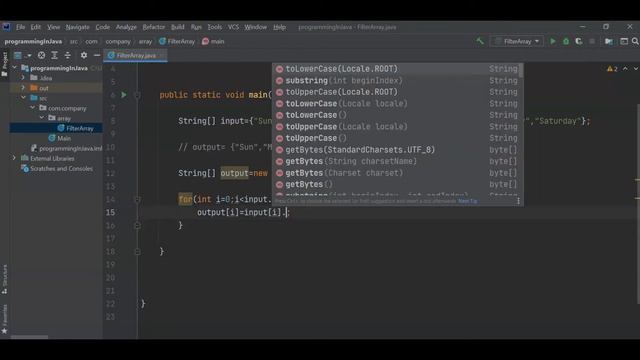Click the company breadcrumb in navigation bar
Screen dimensions: 640x360
[x=118, y=41]
